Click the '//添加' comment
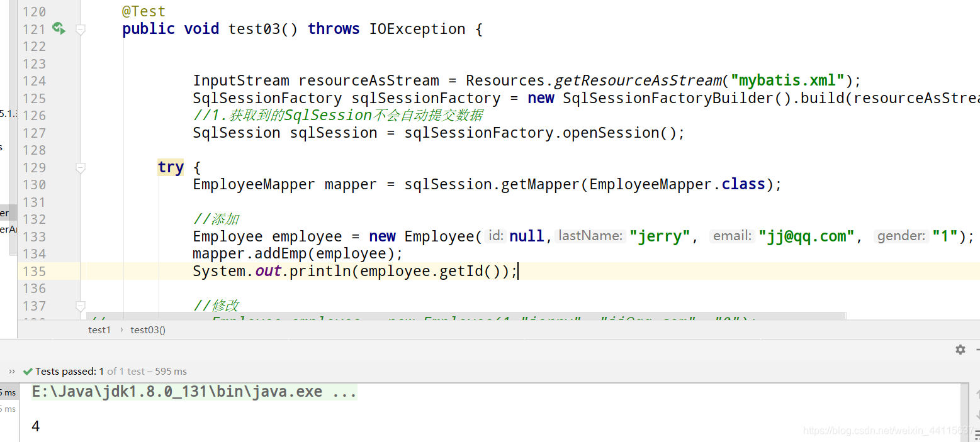 (216, 219)
